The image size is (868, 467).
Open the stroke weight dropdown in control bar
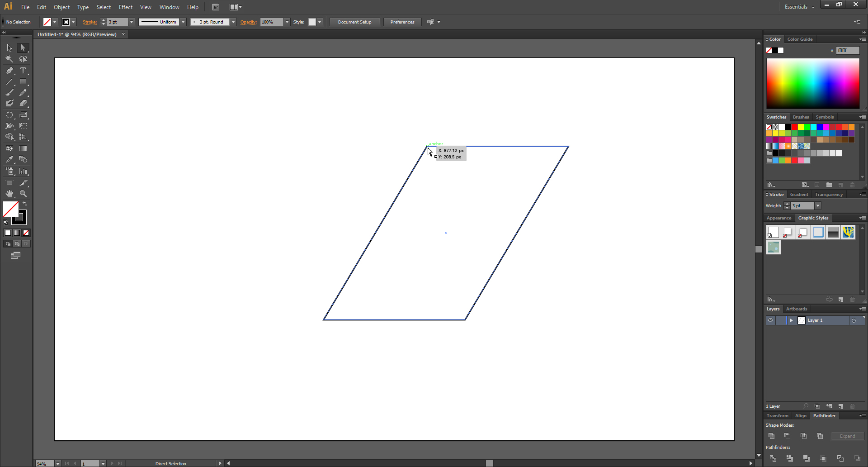pyautogui.click(x=132, y=22)
